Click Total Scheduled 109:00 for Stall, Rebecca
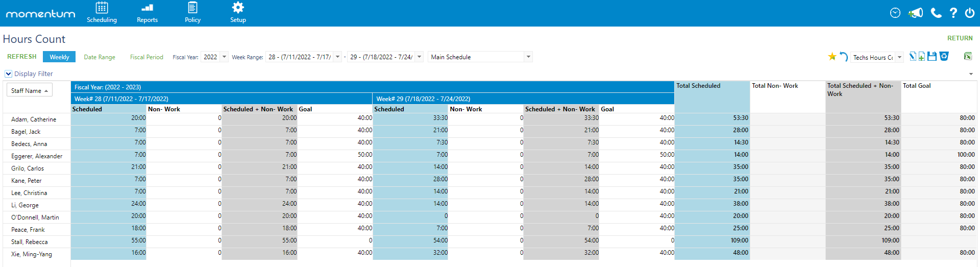 [712, 240]
